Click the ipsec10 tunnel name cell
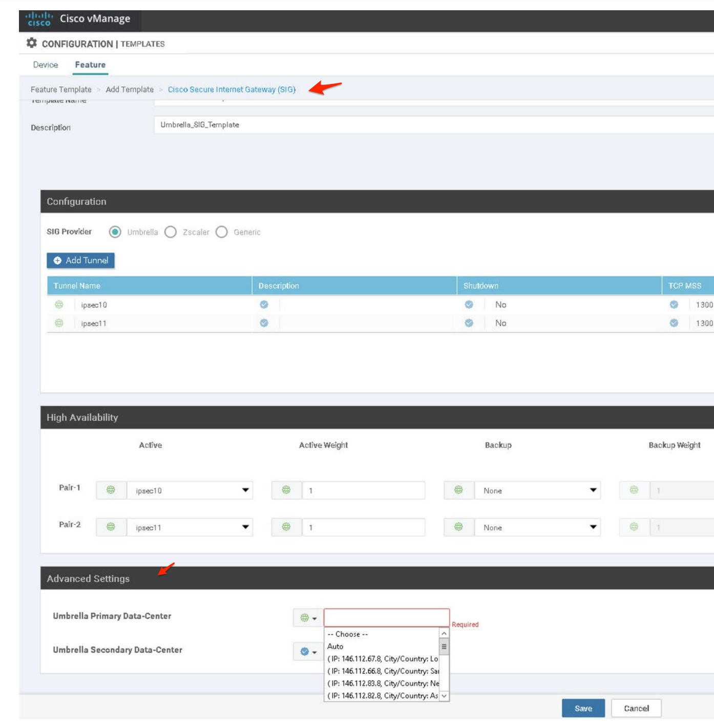 click(94, 305)
